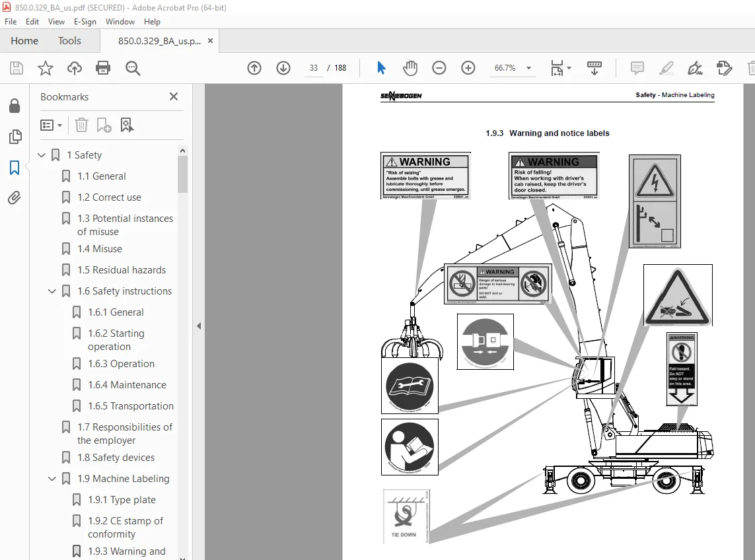Image resolution: width=755 pixels, height=560 pixels.
Task: Print the document with printer icon
Action: [103, 68]
